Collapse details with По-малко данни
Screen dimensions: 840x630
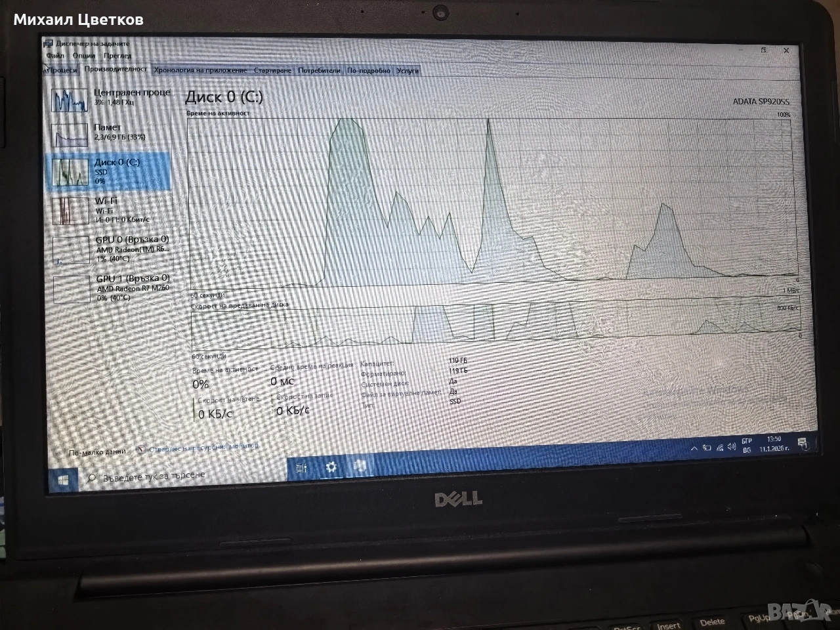click(96, 452)
